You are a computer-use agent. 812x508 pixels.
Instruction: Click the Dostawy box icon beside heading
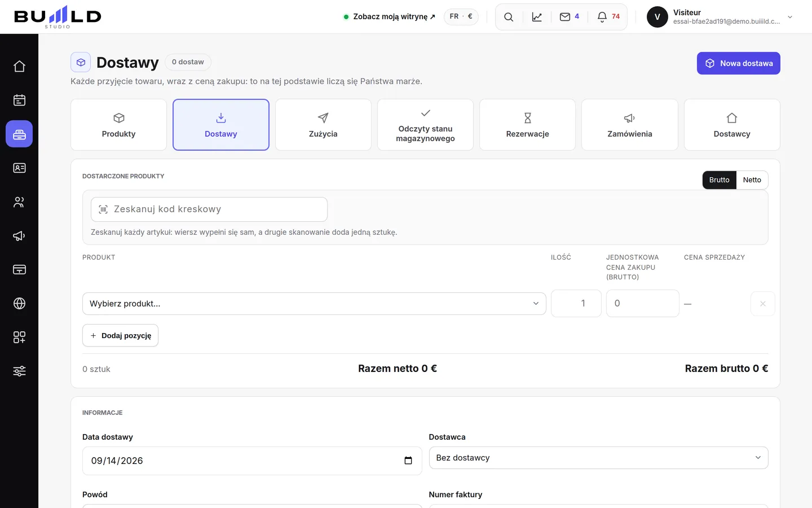tap(81, 62)
